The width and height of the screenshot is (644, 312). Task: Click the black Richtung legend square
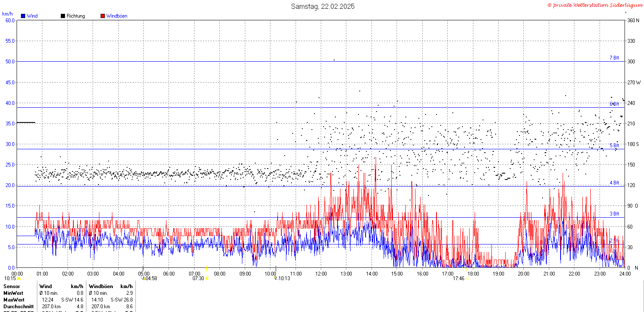(63, 16)
